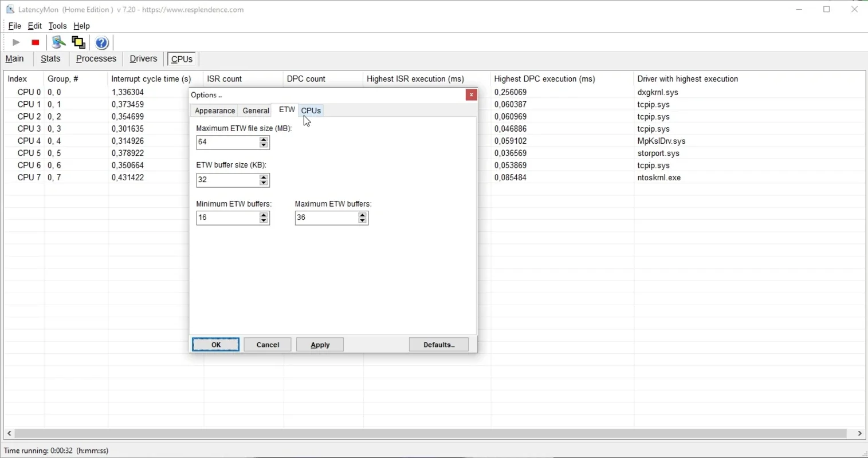Click Apply in Options dialog
The image size is (868, 458).
(320, 345)
